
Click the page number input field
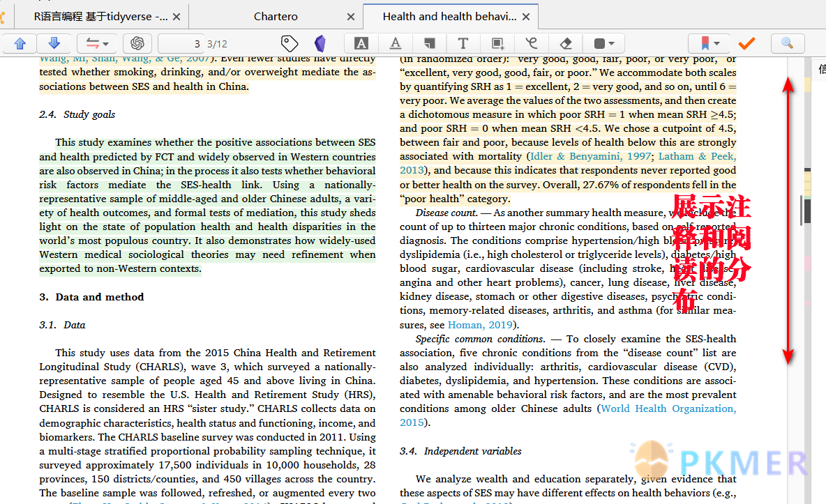tap(181, 44)
